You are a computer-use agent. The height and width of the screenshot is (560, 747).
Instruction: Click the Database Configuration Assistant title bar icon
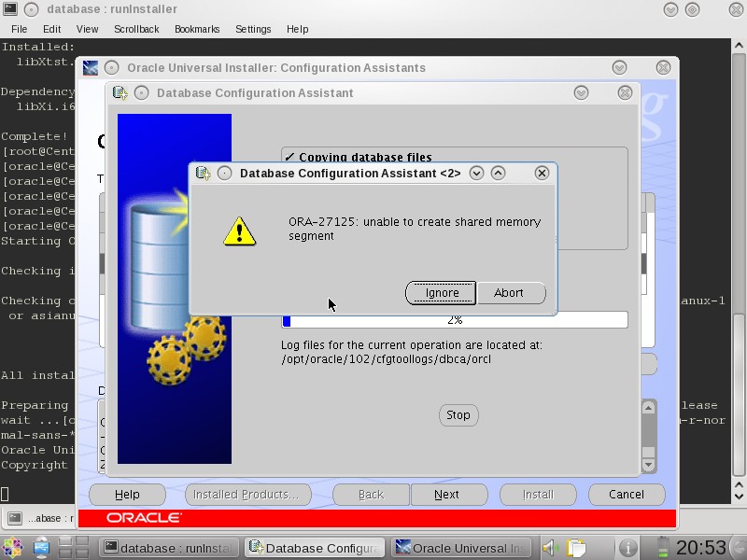coord(120,92)
